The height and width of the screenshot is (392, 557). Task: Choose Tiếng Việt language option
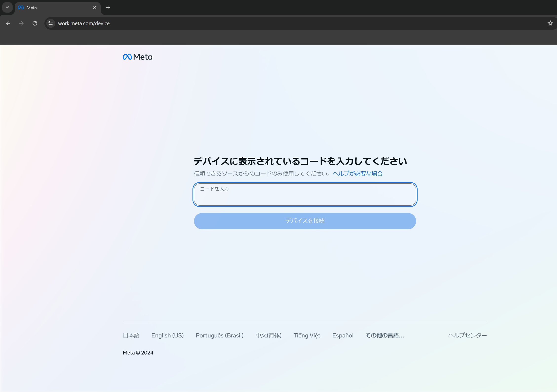click(307, 335)
